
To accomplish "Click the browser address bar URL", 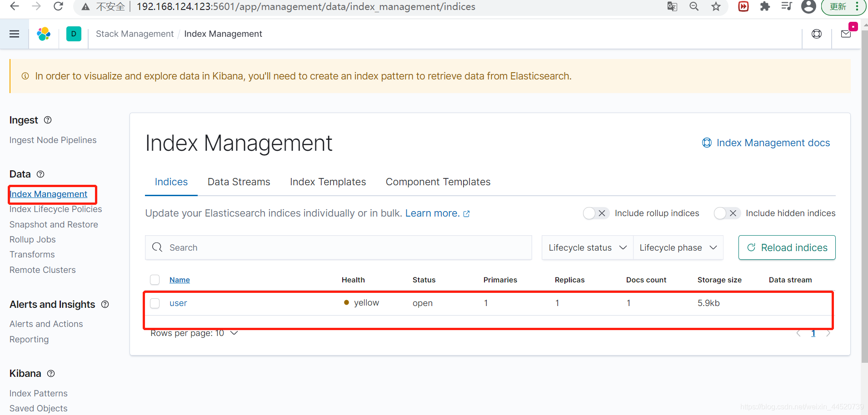I will (306, 6).
